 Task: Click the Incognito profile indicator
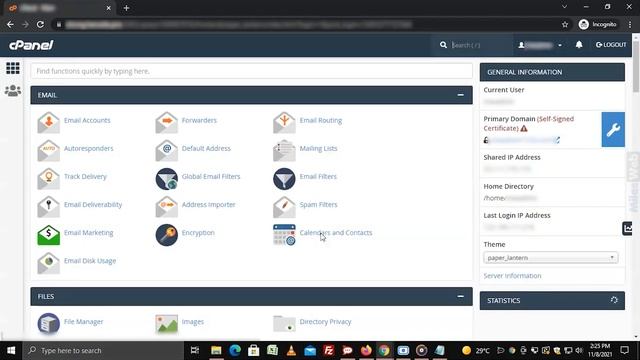[x=598, y=24]
